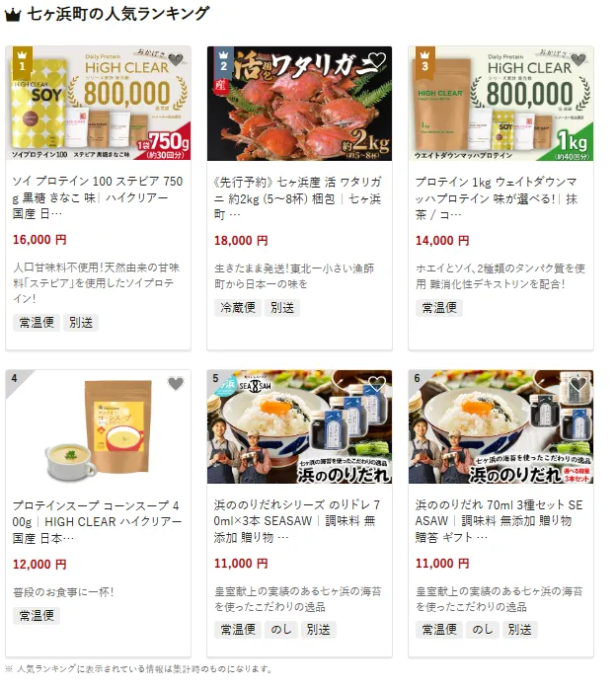616x690 pixels.
Task: Click heart icon on corn soup product
Action: (176, 384)
